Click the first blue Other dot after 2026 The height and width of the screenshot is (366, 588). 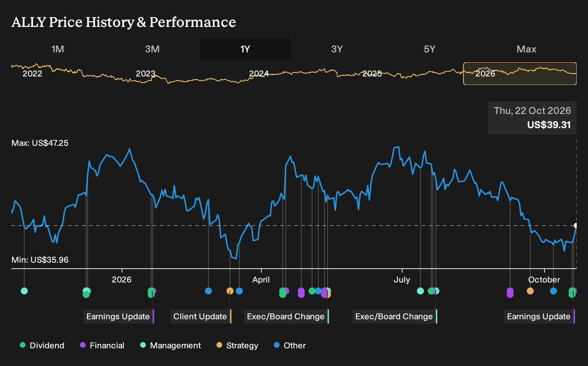[x=208, y=291]
